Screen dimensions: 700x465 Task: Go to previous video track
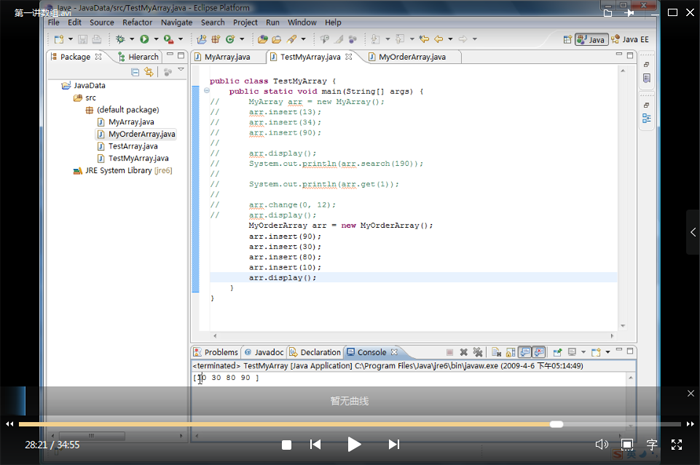click(x=315, y=444)
